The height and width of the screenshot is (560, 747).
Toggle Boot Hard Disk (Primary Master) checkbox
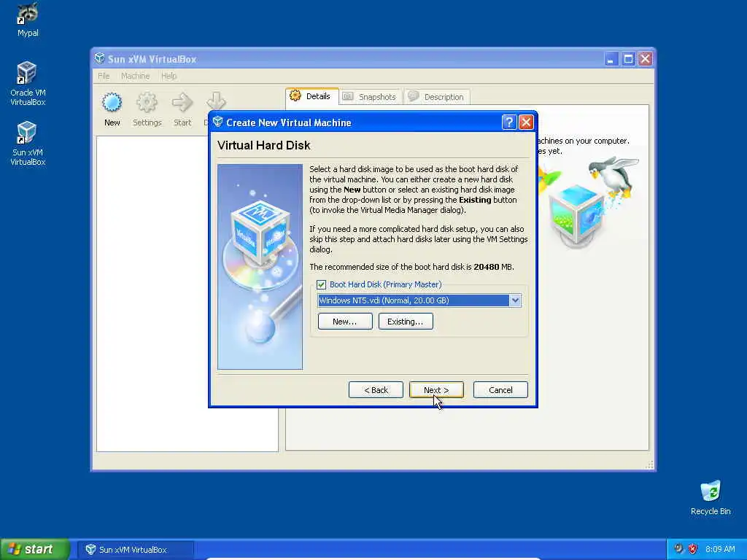[321, 284]
